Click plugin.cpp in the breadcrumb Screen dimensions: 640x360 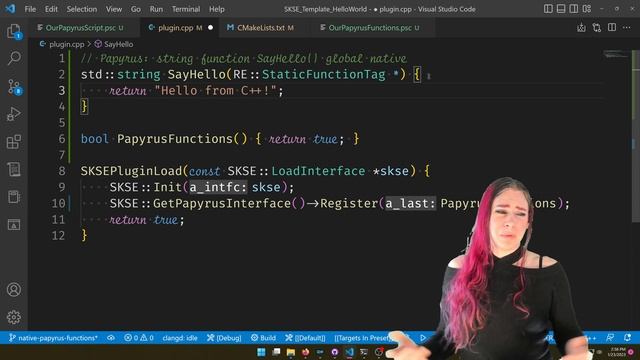tap(67, 44)
